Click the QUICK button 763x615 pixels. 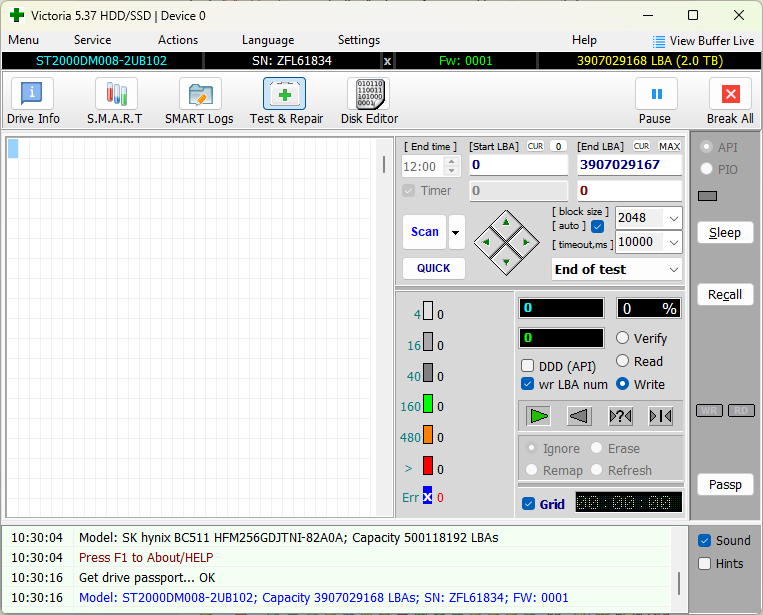(x=434, y=268)
